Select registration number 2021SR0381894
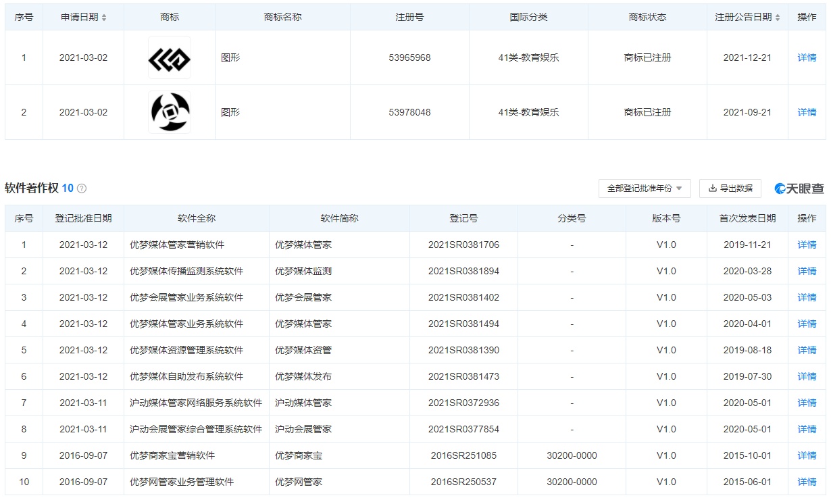Viewport: 831px width, 504px height. pos(463,271)
